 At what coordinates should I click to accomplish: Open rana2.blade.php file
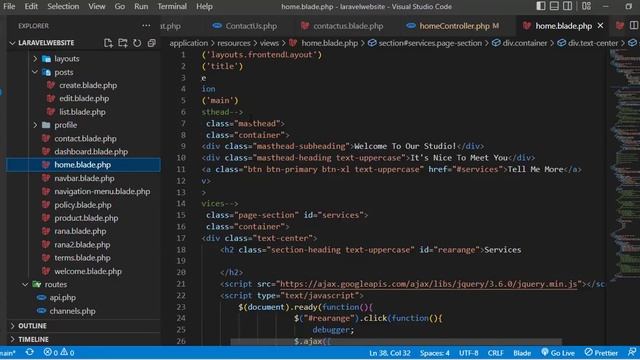[82, 244]
